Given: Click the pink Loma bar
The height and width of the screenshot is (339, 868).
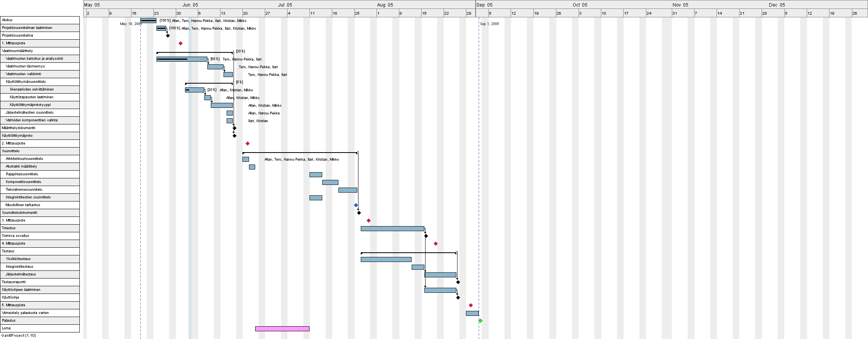Looking at the screenshot, I should 282,329.
